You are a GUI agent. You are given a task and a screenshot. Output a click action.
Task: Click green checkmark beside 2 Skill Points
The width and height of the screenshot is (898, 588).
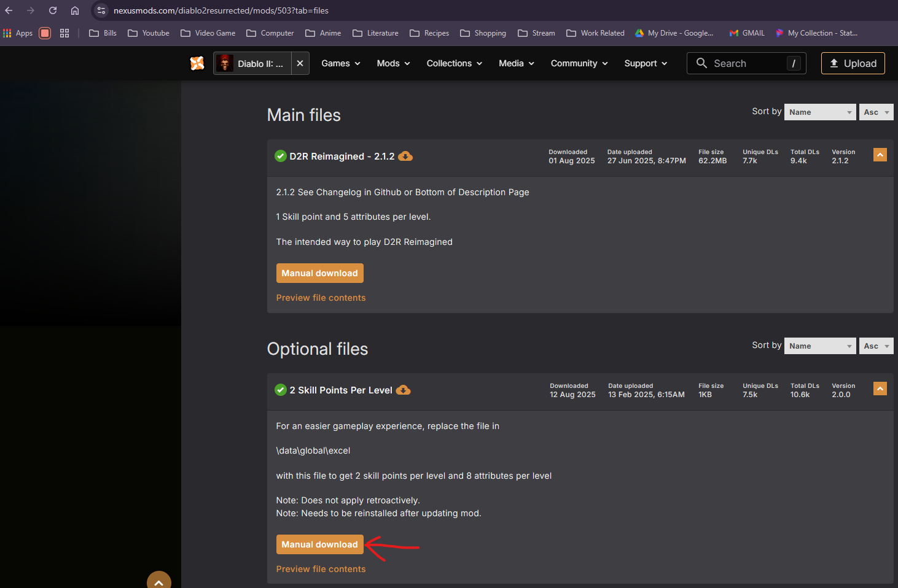pyautogui.click(x=281, y=390)
